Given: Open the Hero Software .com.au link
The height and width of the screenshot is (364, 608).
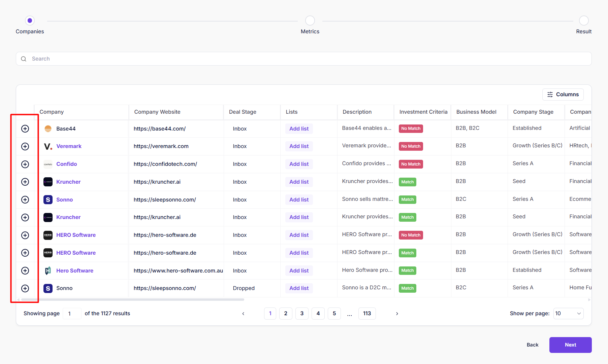Looking at the screenshot, I should pos(75,270).
